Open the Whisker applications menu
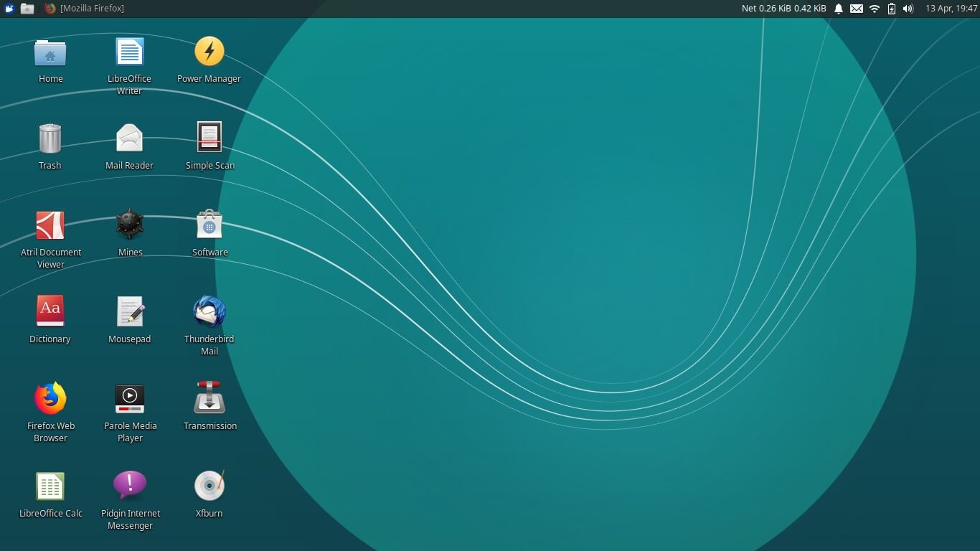 click(9, 9)
